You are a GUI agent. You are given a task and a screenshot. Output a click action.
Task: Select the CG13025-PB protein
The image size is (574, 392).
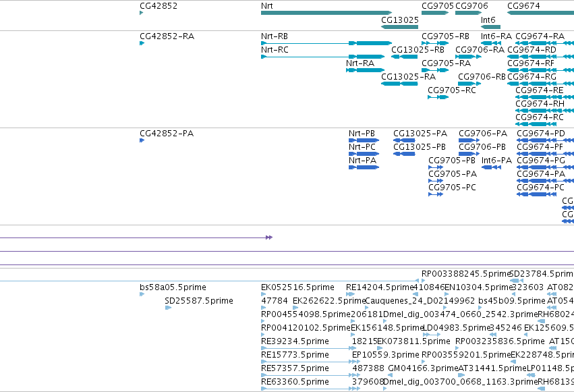coord(404,154)
